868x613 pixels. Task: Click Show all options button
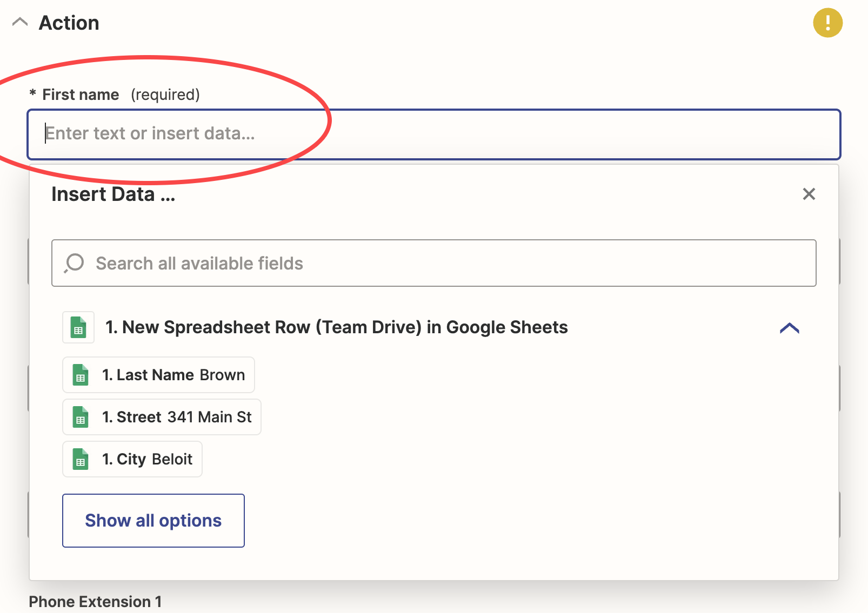(153, 521)
